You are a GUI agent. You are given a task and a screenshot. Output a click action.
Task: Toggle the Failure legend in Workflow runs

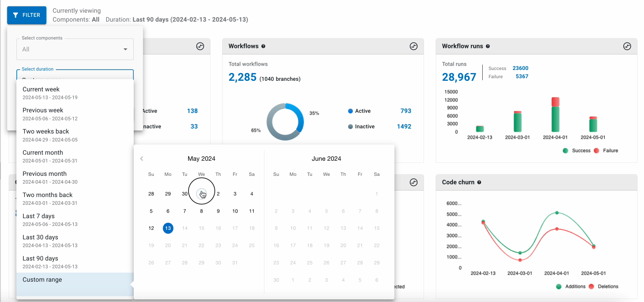click(x=606, y=150)
